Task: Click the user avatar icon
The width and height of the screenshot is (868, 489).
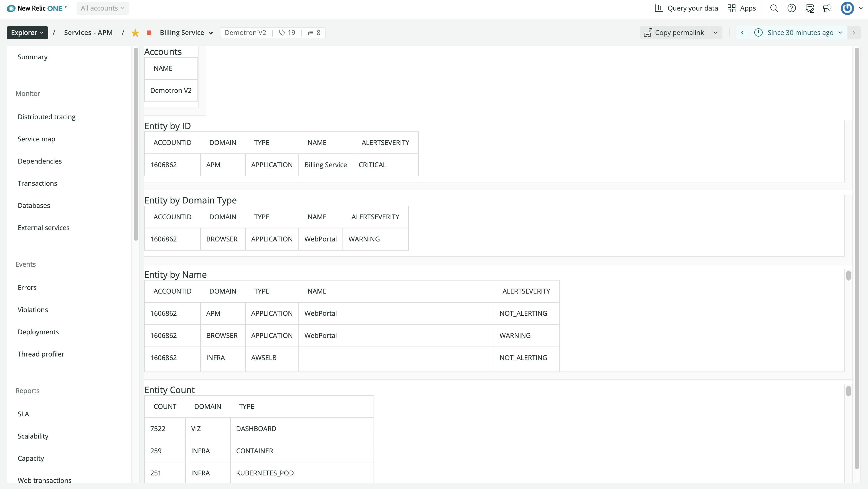Action: point(847,8)
